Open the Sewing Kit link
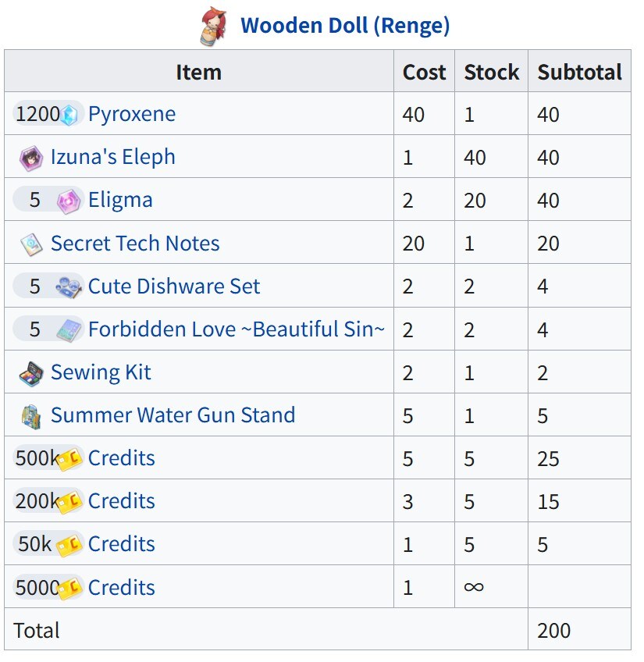The image size is (644, 662). (x=101, y=372)
